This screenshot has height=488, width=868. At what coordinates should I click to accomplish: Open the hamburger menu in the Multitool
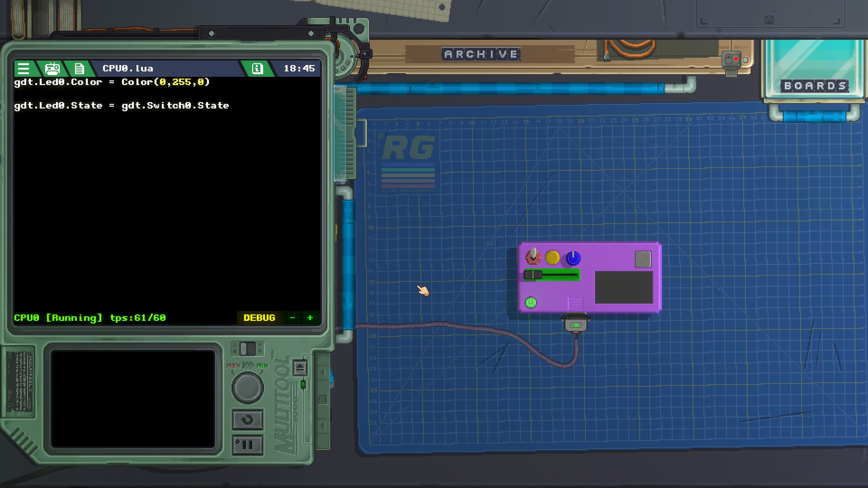23,69
